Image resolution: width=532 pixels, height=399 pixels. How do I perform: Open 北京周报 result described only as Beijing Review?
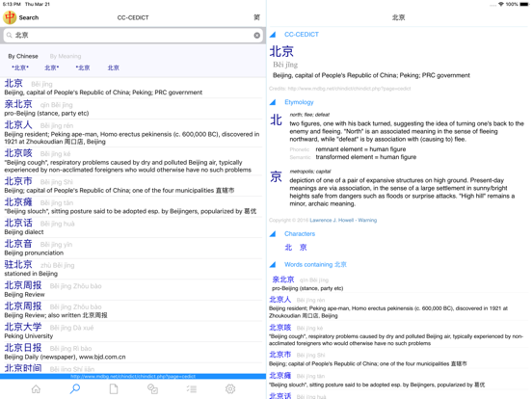click(133, 289)
